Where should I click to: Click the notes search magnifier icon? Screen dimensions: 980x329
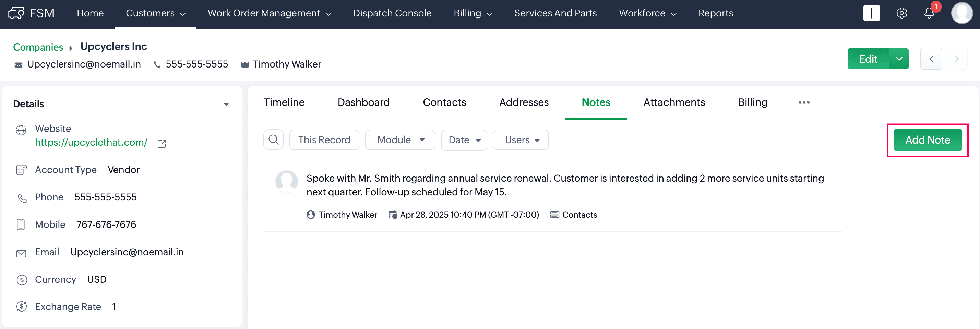274,140
